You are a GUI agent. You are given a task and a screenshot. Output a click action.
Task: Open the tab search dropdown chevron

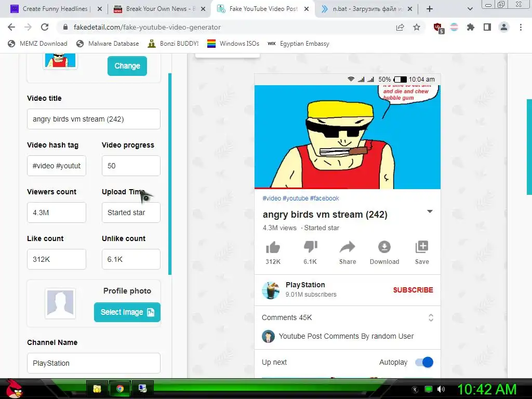click(x=470, y=9)
